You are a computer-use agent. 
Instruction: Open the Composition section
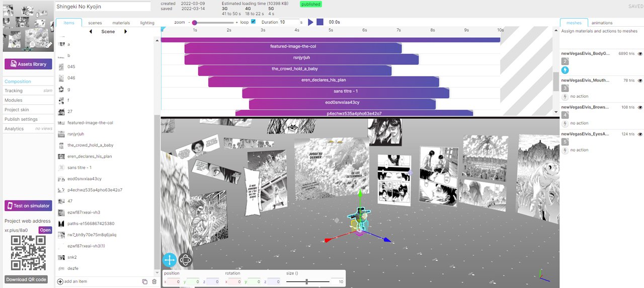tap(28, 82)
